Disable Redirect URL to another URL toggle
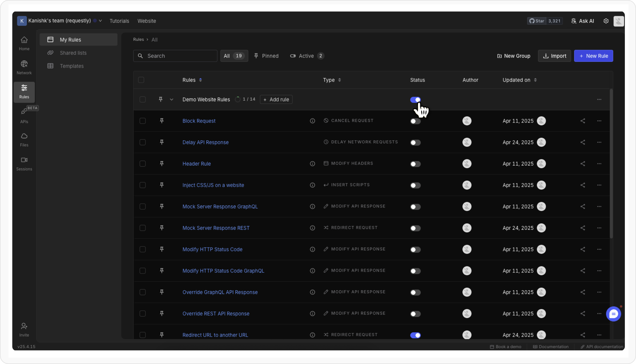 pos(415,335)
